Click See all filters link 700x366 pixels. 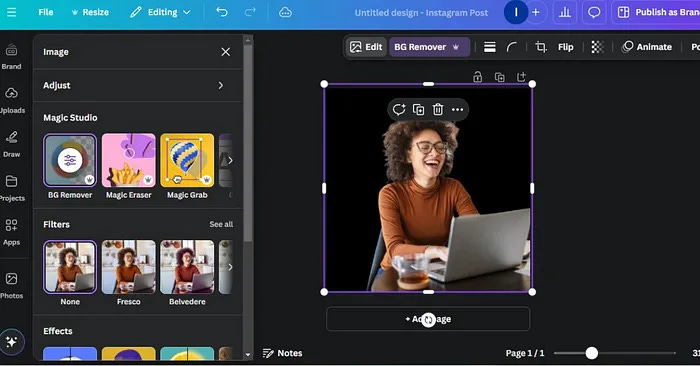click(x=221, y=224)
